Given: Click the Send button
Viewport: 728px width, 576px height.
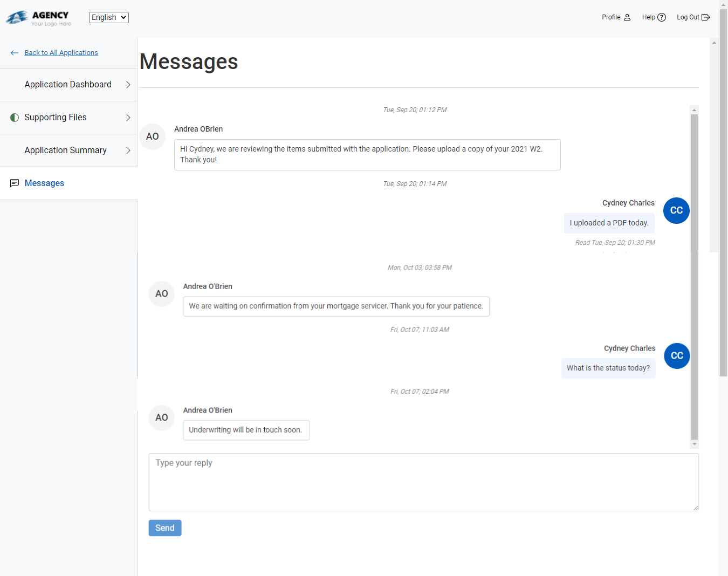Looking at the screenshot, I should [x=164, y=527].
